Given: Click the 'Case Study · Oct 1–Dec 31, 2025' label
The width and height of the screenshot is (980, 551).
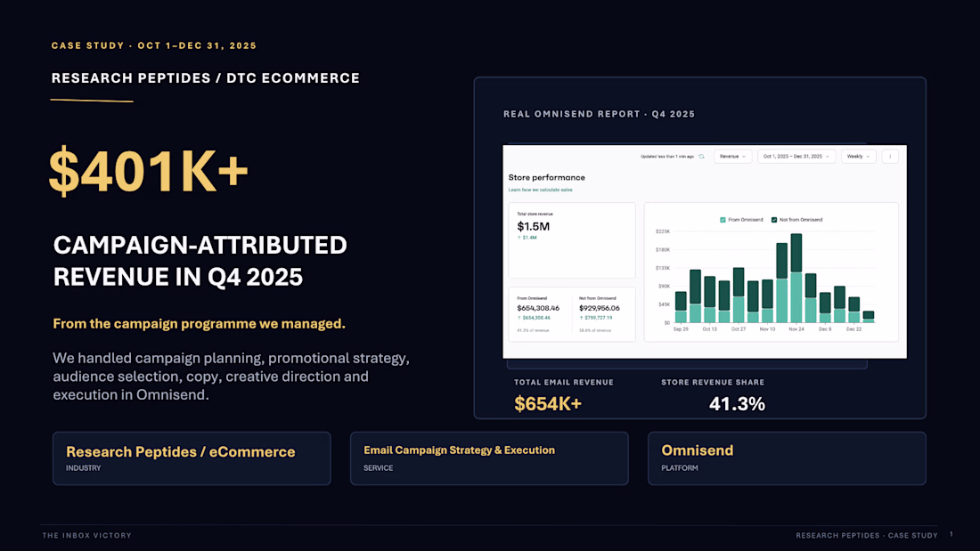Looking at the screenshot, I should pyautogui.click(x=154, y=45).
